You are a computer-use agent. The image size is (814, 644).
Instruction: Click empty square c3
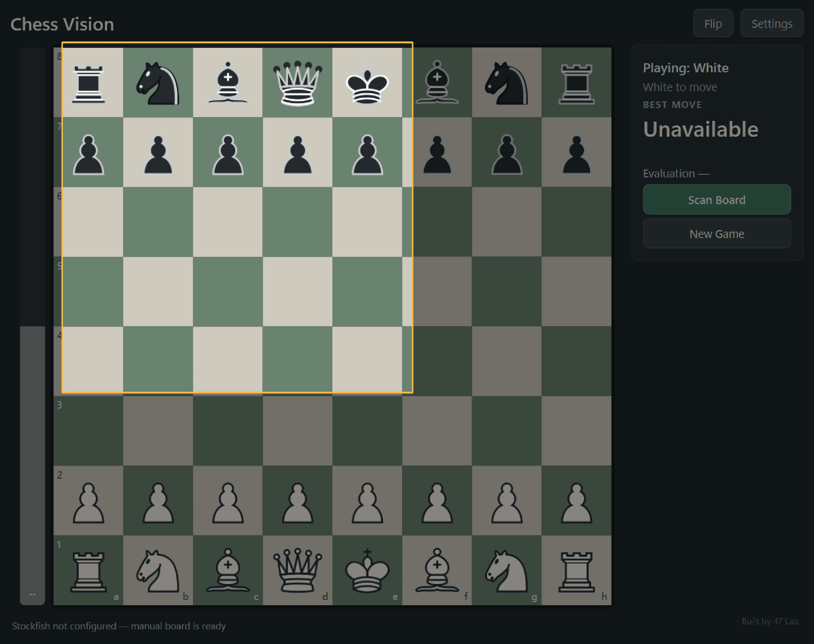[228, 431]
